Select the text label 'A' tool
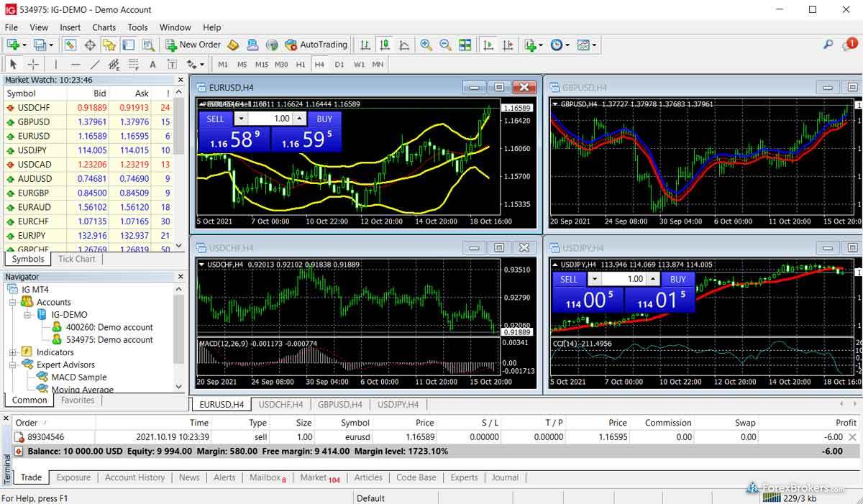The width and height of the screenshot is (863, 504). point(152,64)
